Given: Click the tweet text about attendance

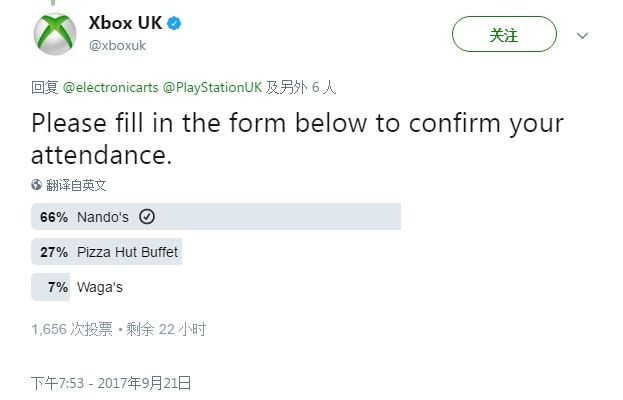Looking at the screenshot, I should coord(297,139).
